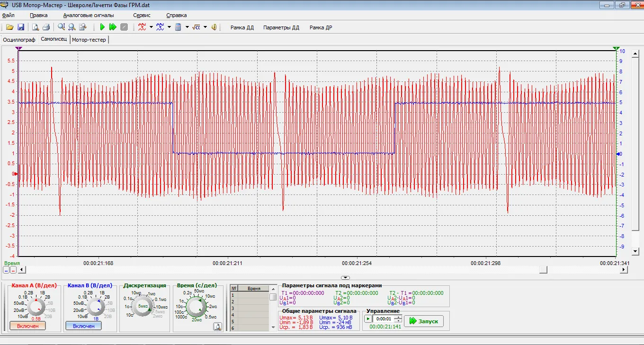Viewport: 644px width, 345px height.
Task: Select the Самописец tab
Action: 54,39
